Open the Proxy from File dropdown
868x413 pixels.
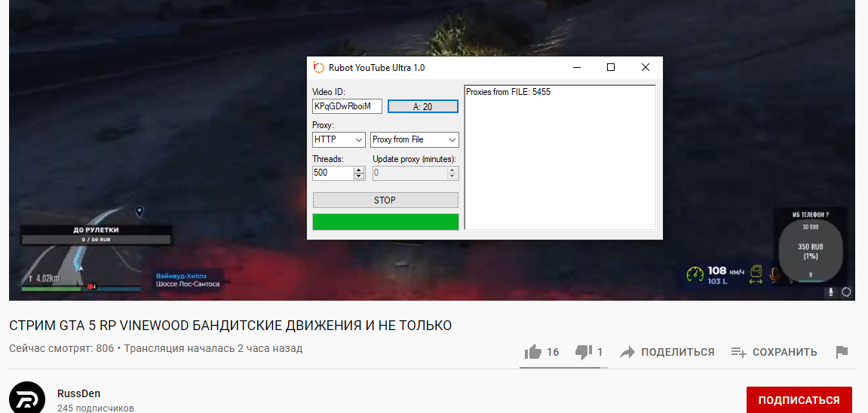[452, 139]
